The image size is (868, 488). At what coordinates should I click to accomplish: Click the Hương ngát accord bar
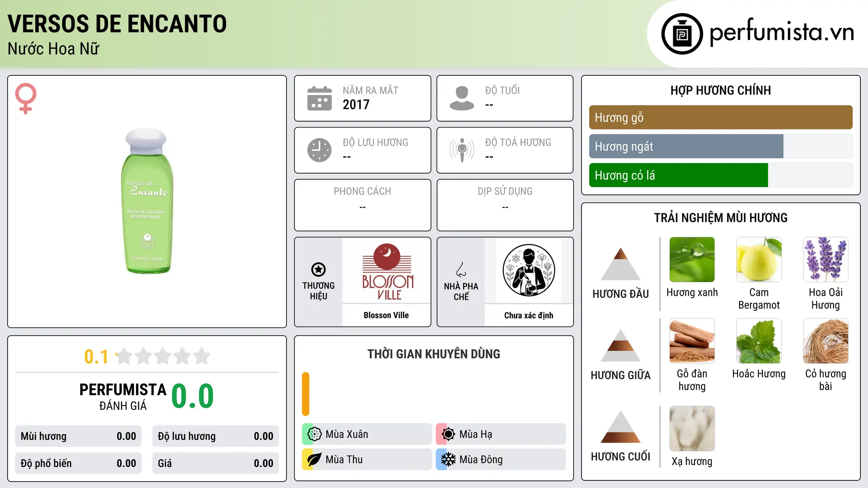(721, 146)
